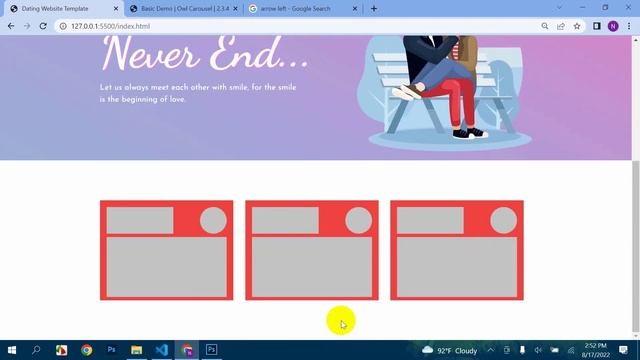Screen dimensions: 640x360
Task: Share this page icon in address bar
Action: click(561, 26)
